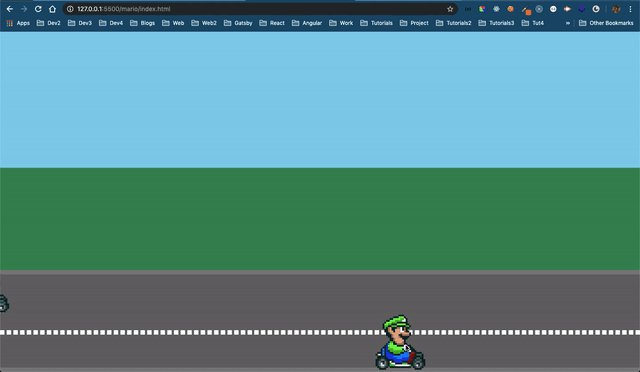Open the Angular bookmark folder

point(307,23)
